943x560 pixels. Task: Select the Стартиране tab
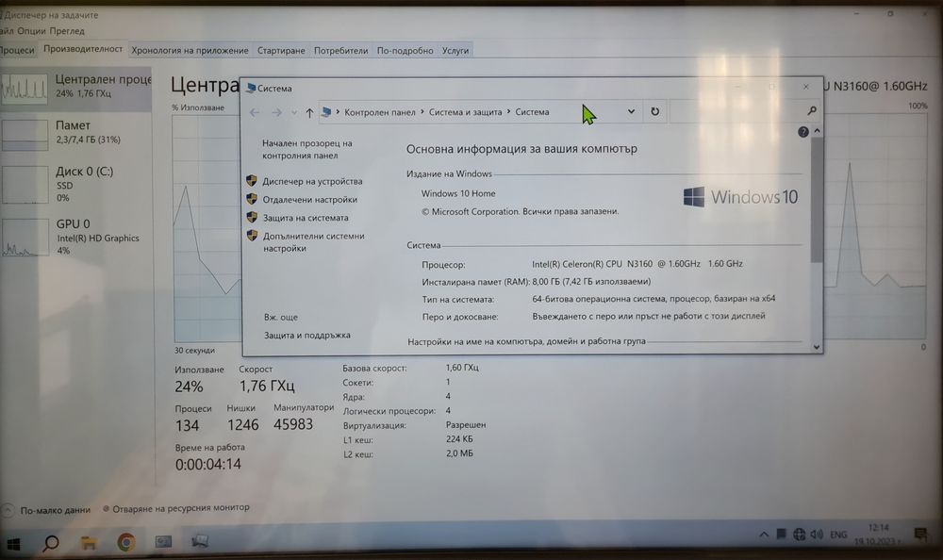click(x=281, y=51)
